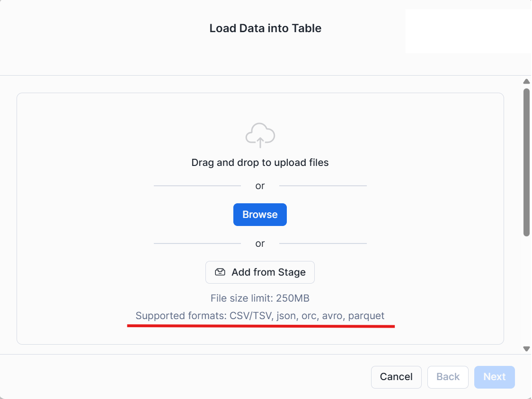Click the 'or' separator above Browse
Image resolution: width=532 pixels, height=399 pixels.
click(260, 186)
